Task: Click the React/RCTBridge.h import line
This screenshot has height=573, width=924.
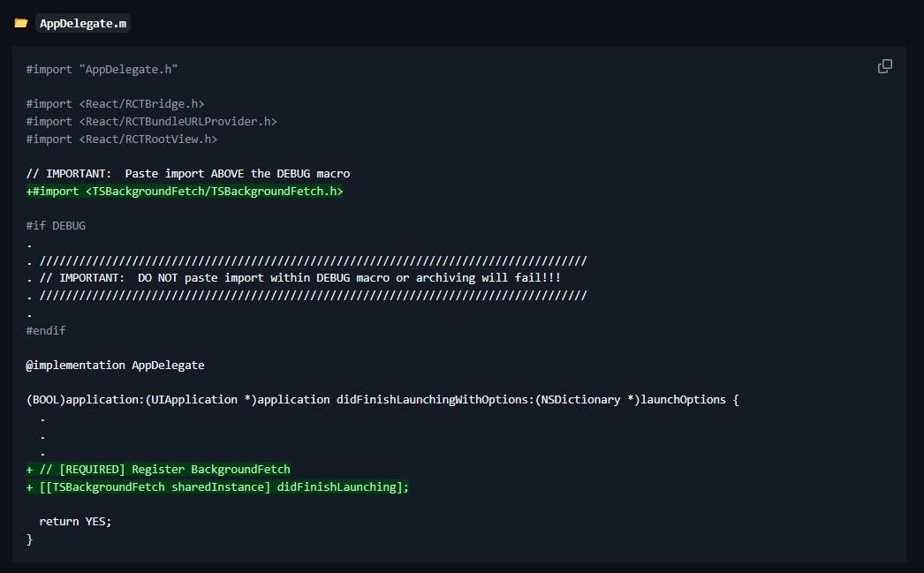Action: [x=115, y=103]
